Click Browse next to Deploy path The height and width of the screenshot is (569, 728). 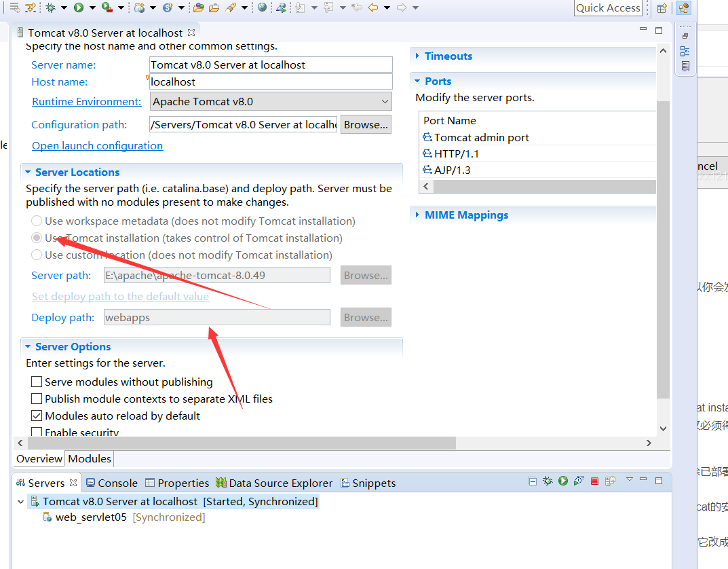point(366,317)
